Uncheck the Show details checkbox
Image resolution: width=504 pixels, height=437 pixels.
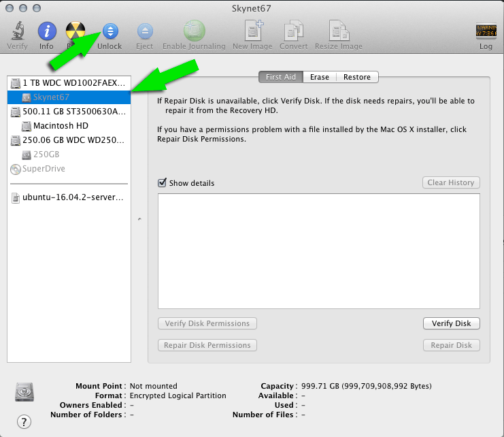click(x=162, y=182)
